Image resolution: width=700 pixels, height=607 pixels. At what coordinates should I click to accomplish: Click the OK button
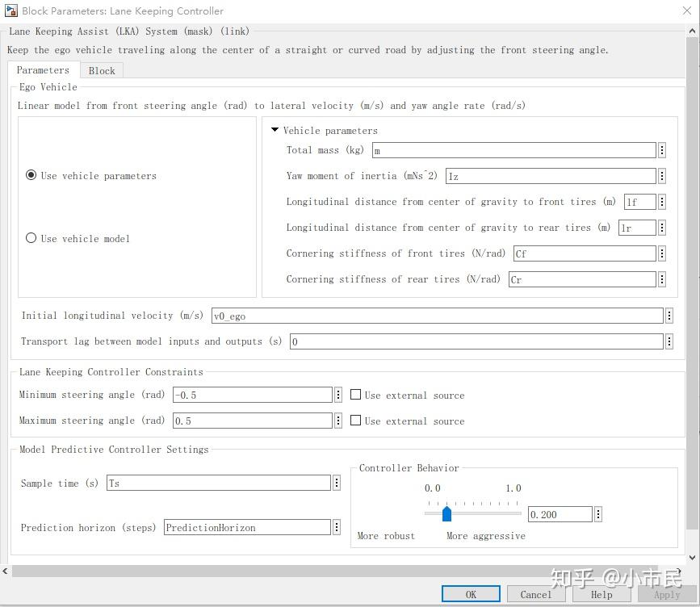pos(471,593)
